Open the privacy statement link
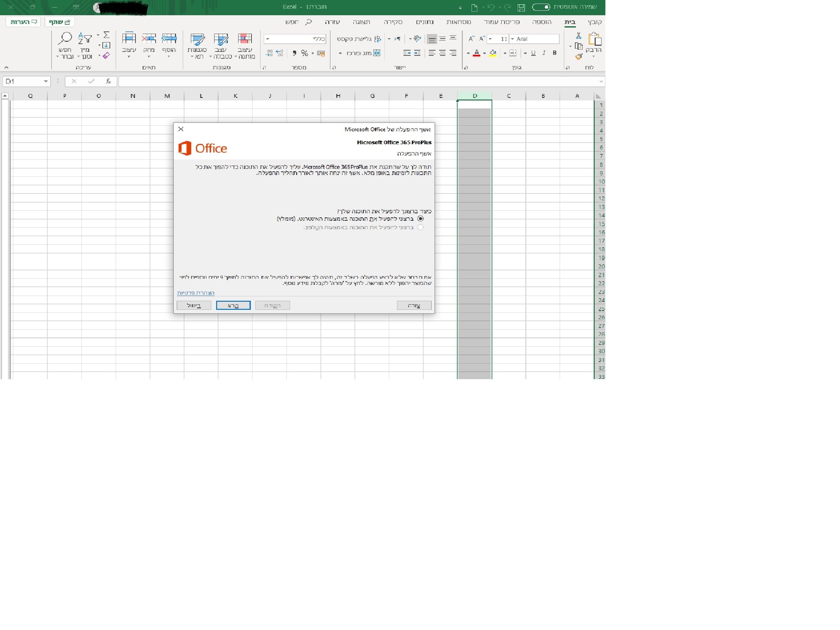The width and height of the screenshot is (840, 630). [195, 293]
